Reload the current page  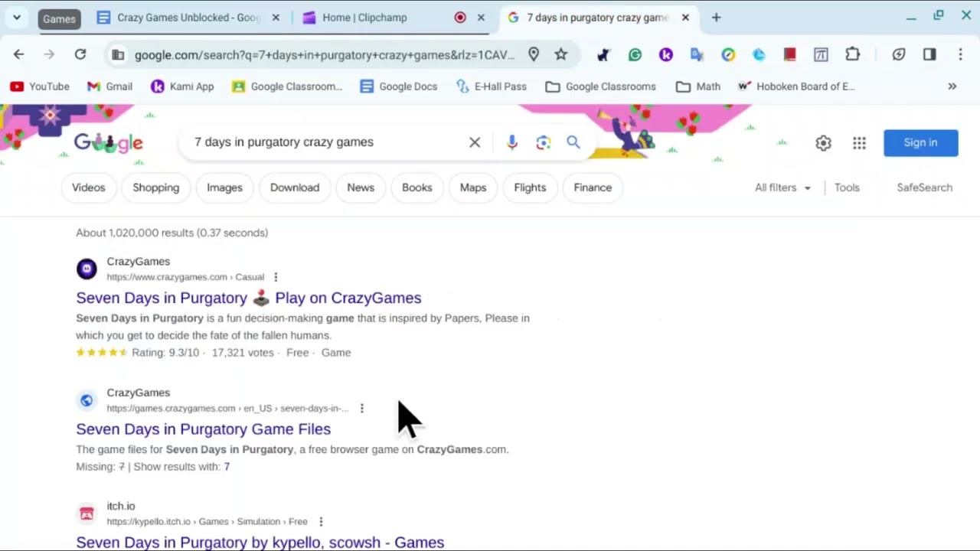pyautogui.click(x=80, y=54)
